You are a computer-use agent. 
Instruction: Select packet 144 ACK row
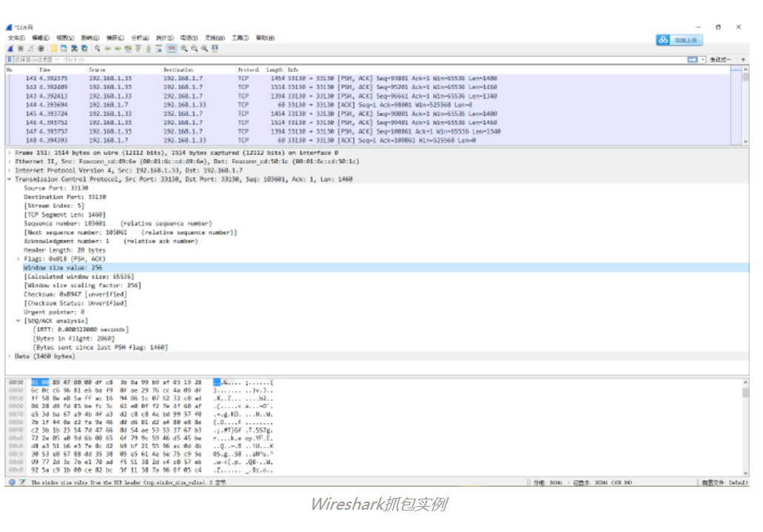tap(367, 105)
